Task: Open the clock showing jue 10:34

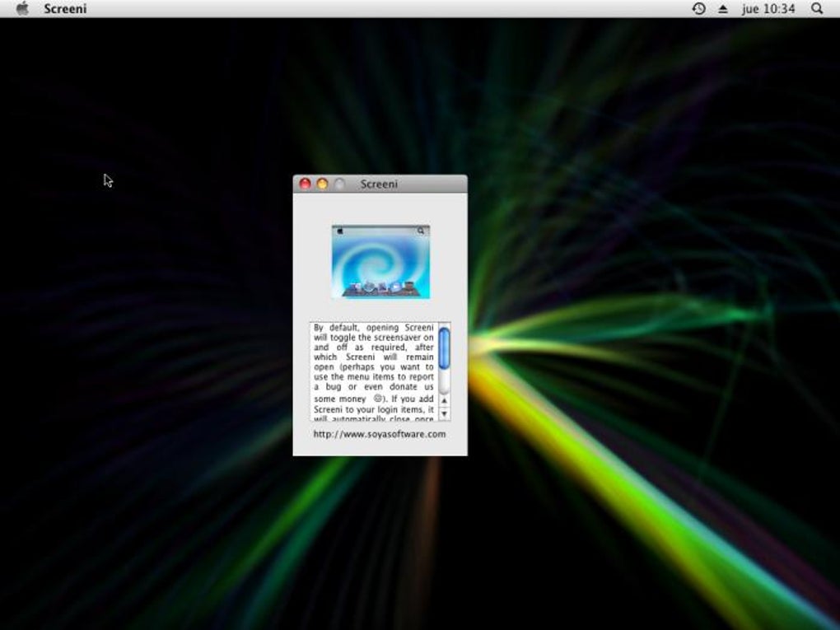Action: coord(768,9)
